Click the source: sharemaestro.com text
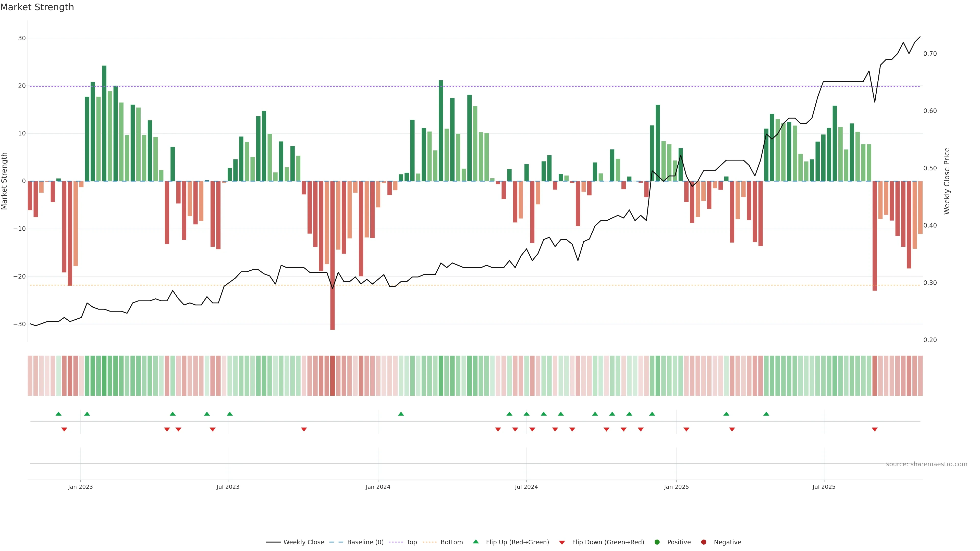Viewport: 980px width, 551px height. click(x=926, y=464)
